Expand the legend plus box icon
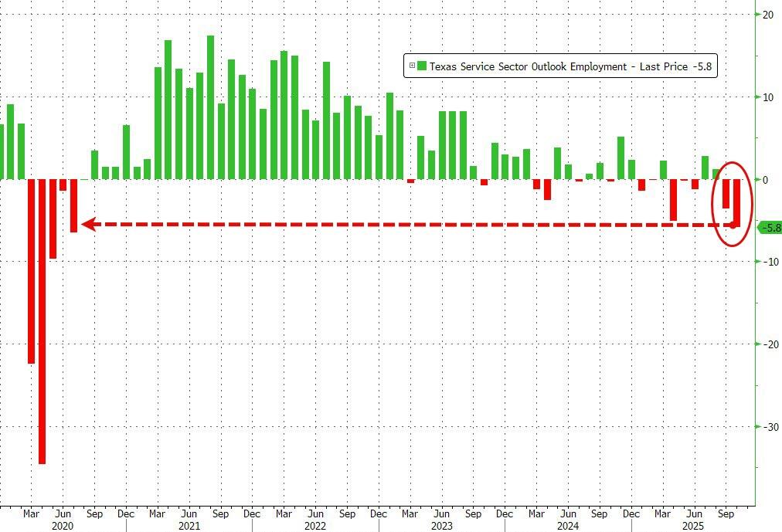The width and height of the screenshot is (782, 532). [411, 66]
